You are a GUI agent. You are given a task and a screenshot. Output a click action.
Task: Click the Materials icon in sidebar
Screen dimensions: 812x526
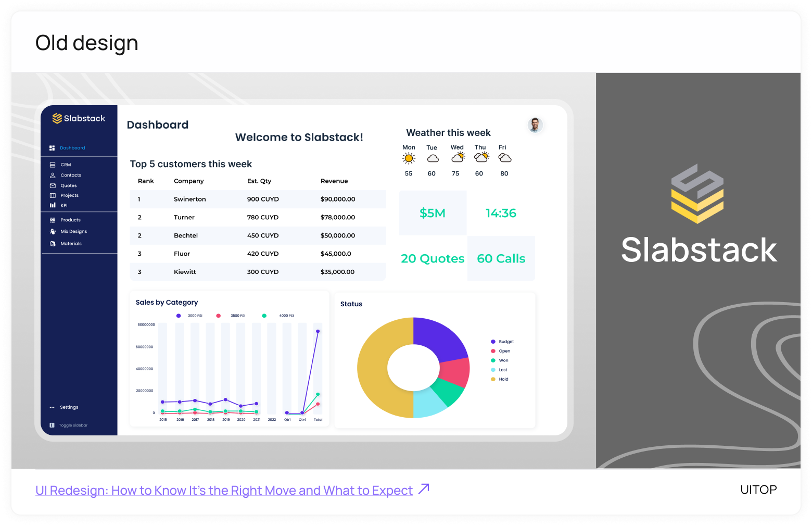point(53,243)
